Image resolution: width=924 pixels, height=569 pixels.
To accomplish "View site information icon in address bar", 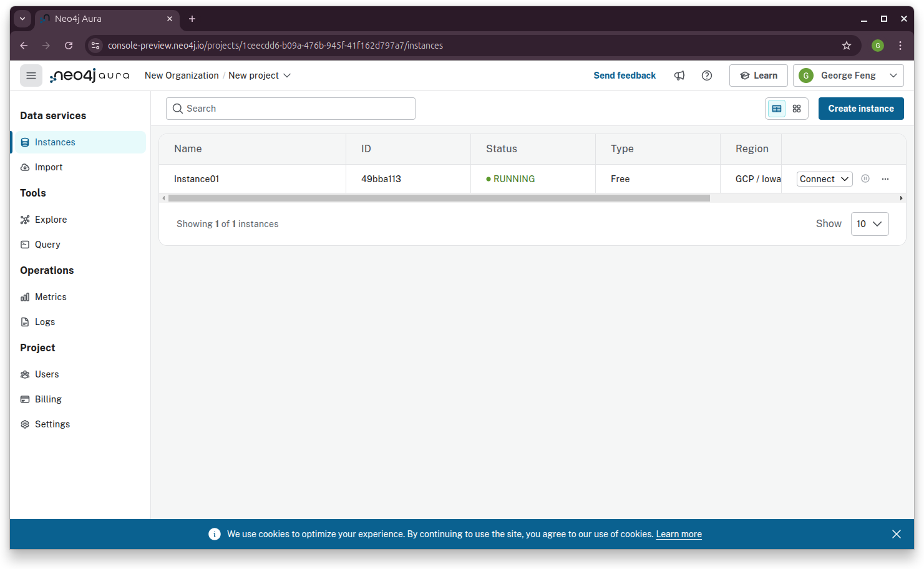I will point(95,46).
